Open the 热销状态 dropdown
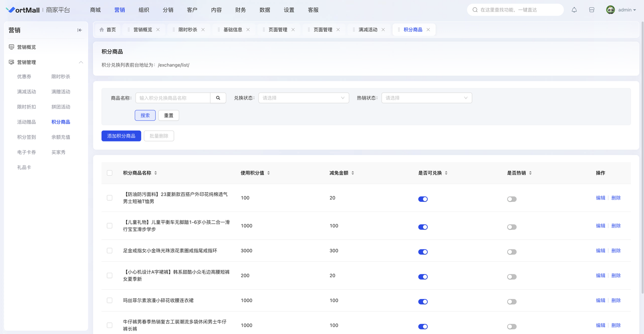644x334 pixels. click(426, 98)
